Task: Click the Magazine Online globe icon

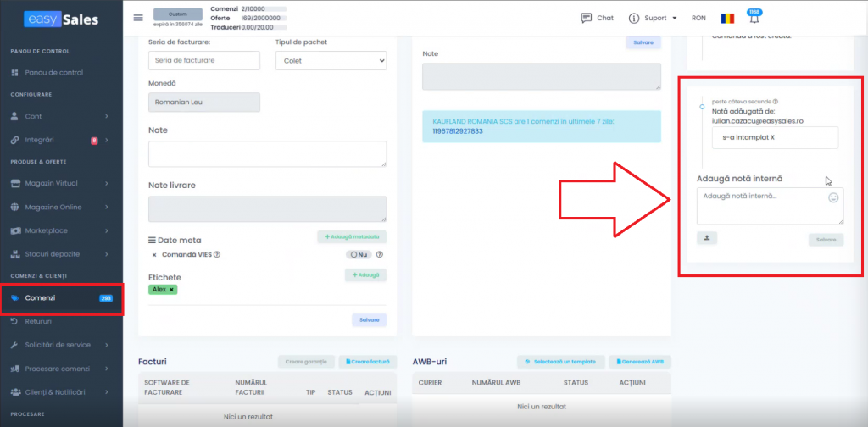Action: 15,207
